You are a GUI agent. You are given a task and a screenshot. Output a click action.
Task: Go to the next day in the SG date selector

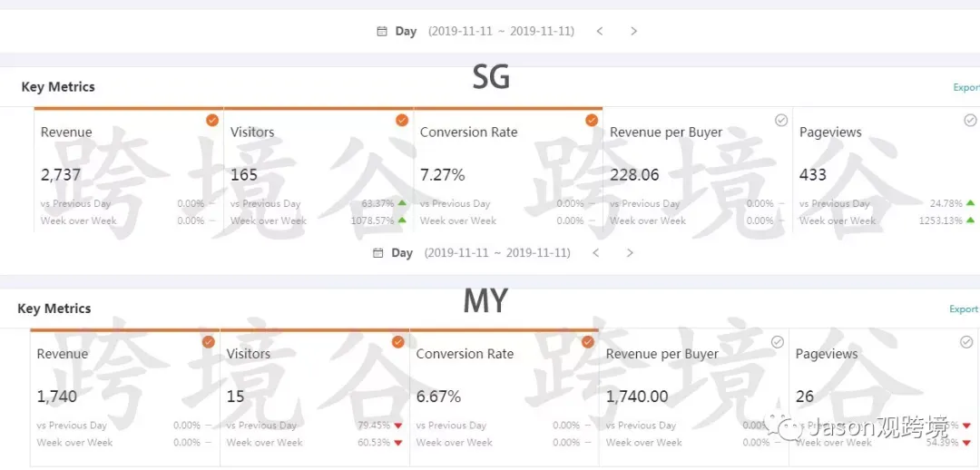coord(633,32)
